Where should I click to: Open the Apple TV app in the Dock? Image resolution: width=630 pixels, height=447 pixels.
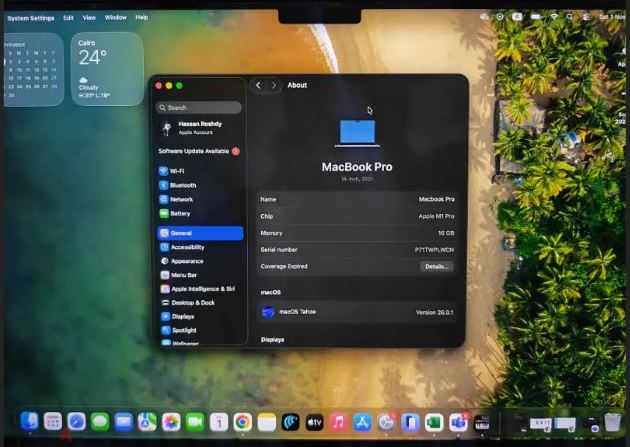pyautogui.click(x=314, y=422)
